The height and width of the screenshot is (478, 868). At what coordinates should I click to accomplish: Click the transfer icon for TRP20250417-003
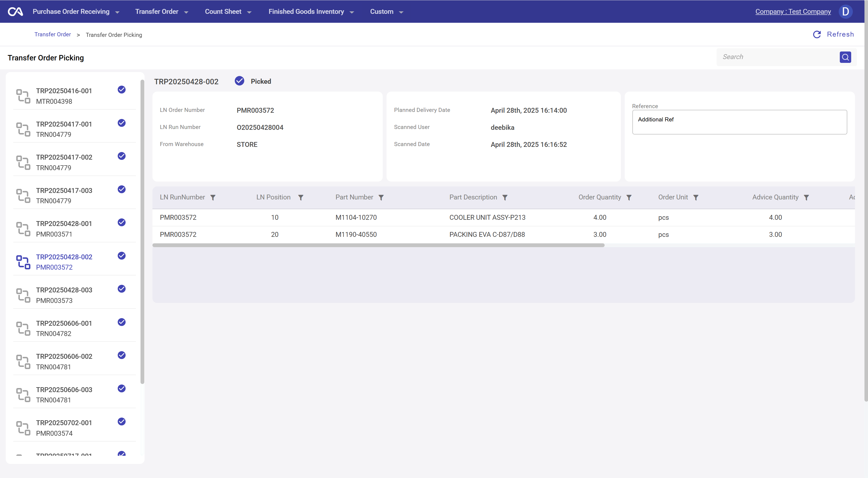click(23, 196)
